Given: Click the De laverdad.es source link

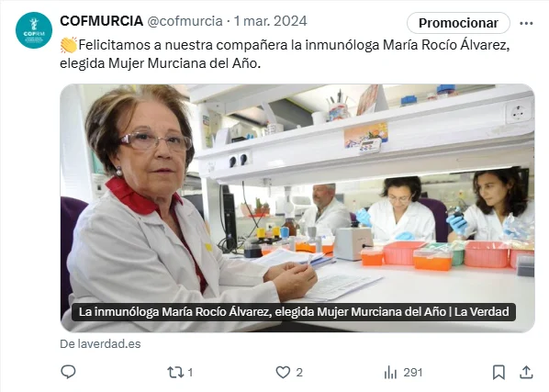Looking at the screenshot, I should point(100,344).
